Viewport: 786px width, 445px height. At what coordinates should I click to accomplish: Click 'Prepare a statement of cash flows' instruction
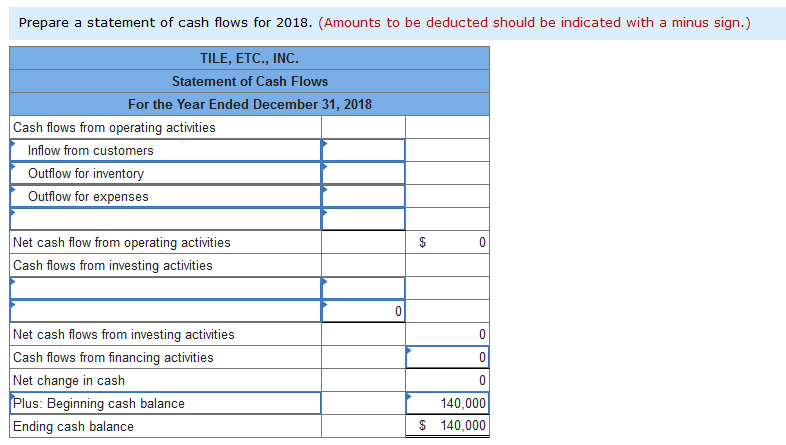click(x=165, y=23)
